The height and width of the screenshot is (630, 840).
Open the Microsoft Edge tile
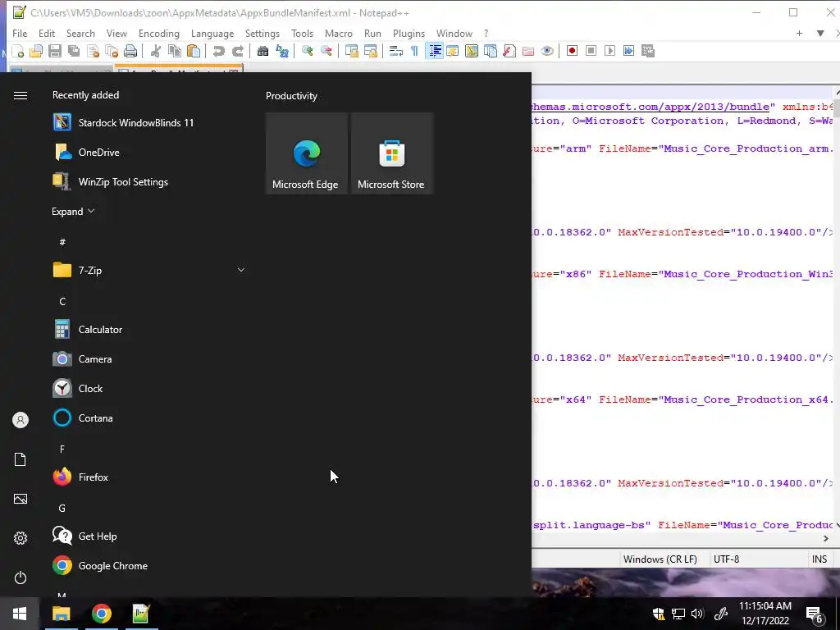coord(307,153)
